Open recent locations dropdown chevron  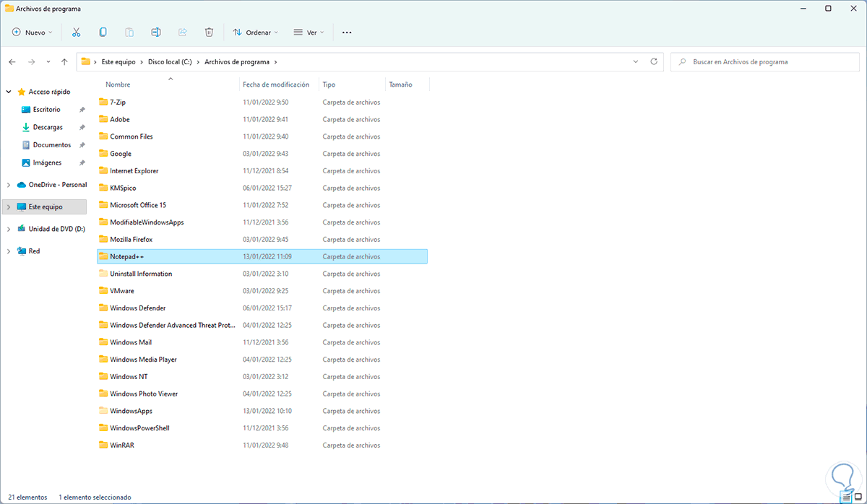click(x=48, y=62)
